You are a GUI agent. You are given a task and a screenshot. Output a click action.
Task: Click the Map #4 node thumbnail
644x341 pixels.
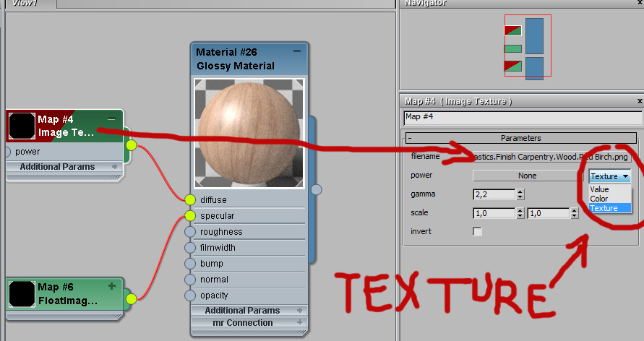[22, 126]
